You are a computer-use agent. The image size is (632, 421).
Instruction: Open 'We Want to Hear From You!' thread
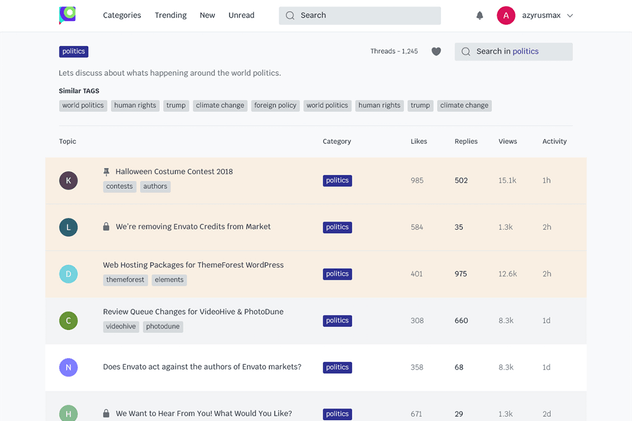tap(204, 413)
